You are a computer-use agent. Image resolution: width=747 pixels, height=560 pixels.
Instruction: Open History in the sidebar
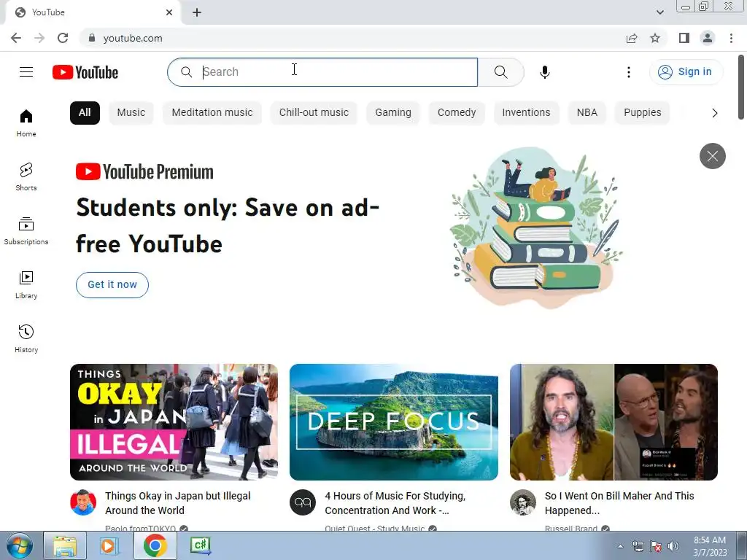click(26, 338)
